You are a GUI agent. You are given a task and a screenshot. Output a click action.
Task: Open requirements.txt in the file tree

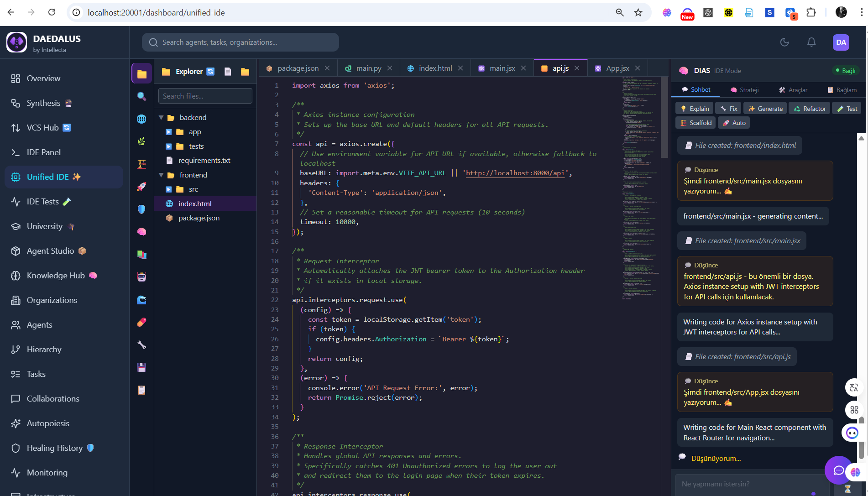(205, 161)
